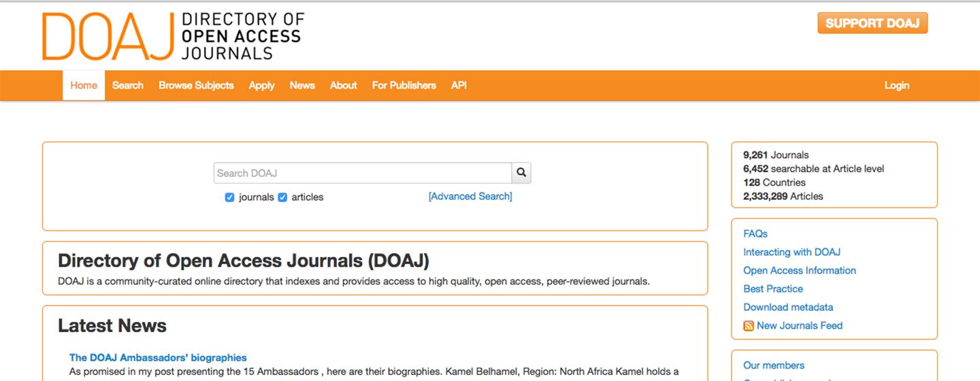Read The DOAJ Ambassadors' biographies post
Screen dimensions: 980x381
(158, 357)
